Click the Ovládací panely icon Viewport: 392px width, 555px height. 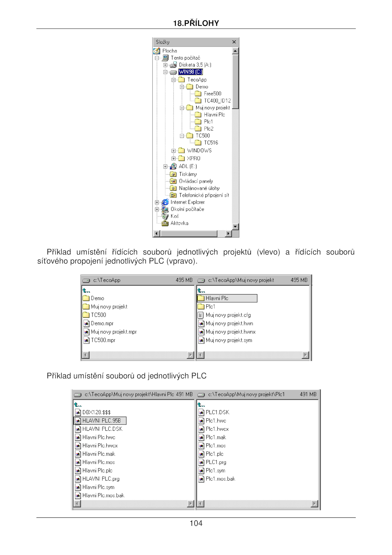click(x=173, y=181)
